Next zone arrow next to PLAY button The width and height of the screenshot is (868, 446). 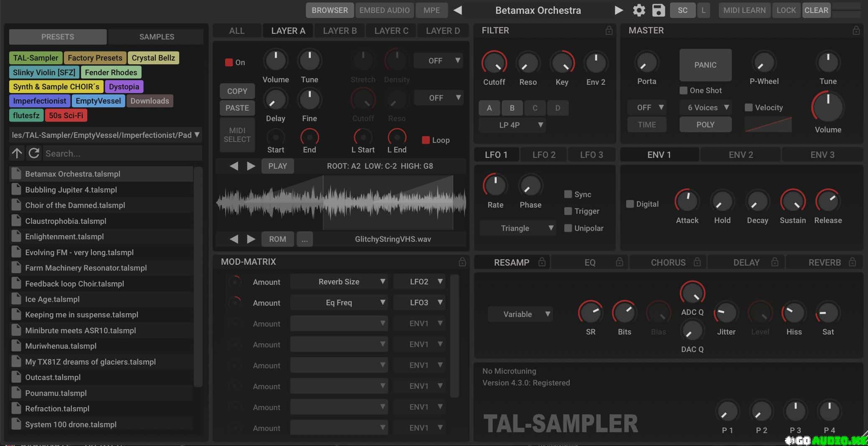pyautogui.click(x=251, y=166)
